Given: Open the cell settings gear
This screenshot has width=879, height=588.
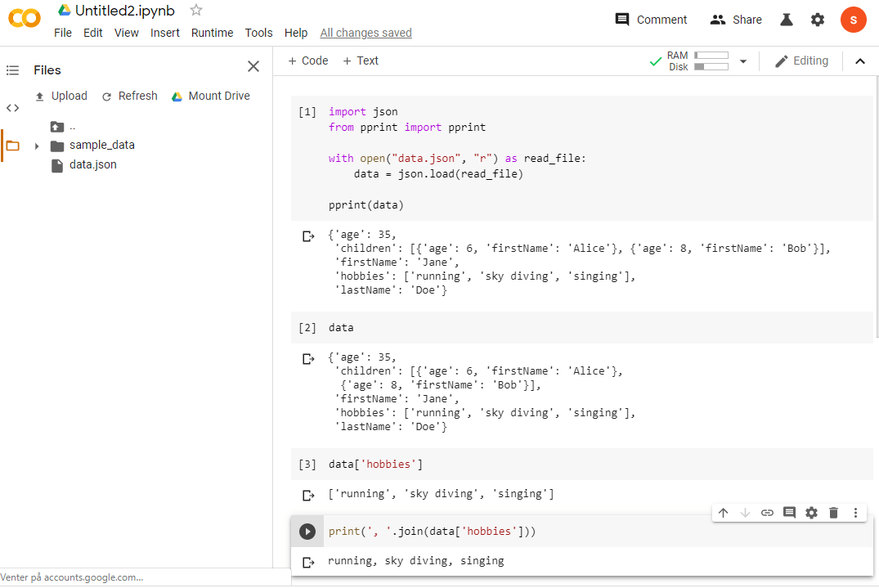Looking at the screenshot, I should 810,513.
